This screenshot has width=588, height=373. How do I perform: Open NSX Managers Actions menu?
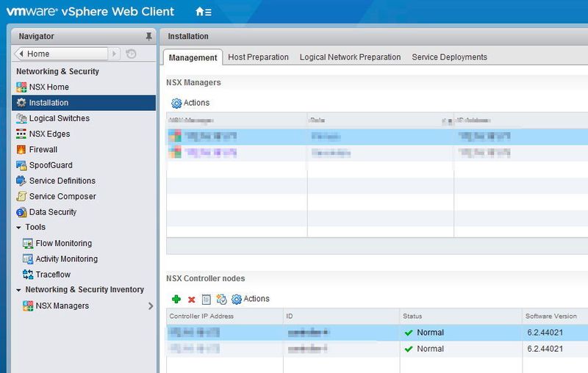coord(190,103)
